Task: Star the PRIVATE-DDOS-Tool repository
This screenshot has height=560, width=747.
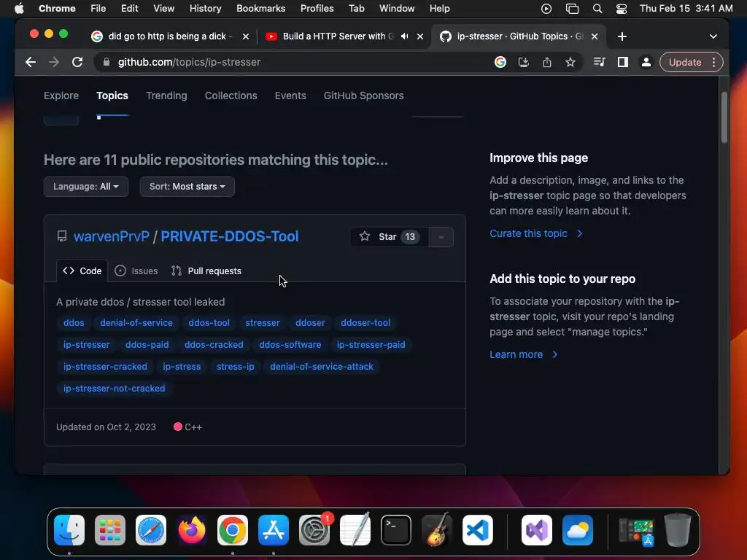Action: click(x=390, y=237)
